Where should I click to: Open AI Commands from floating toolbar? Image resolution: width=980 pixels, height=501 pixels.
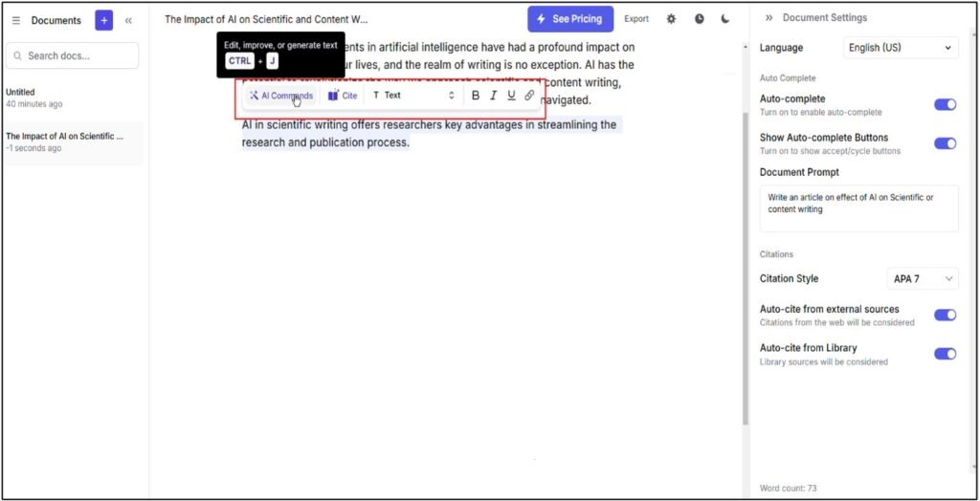tap(281, 96)
